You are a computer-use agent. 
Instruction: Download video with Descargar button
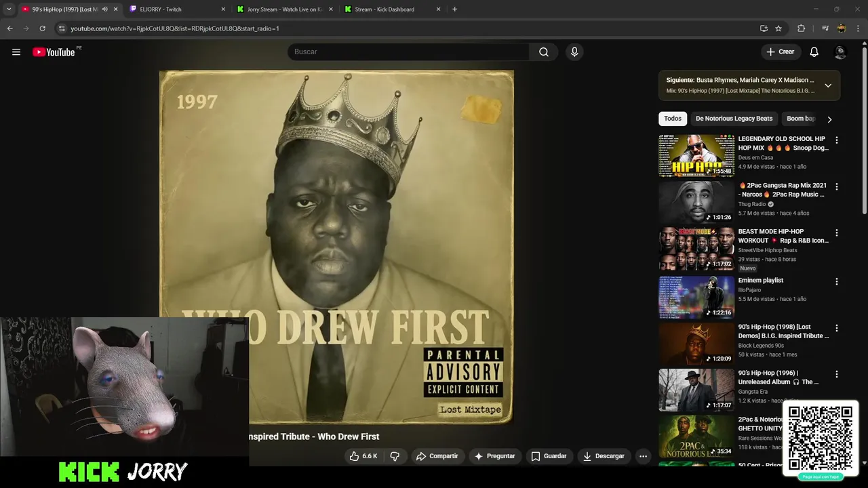pyautogui.click(x=604, y=456)
